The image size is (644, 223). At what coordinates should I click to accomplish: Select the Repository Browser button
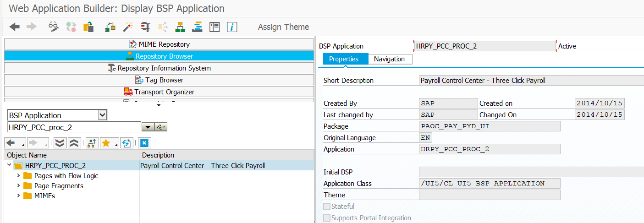point(159,56)
